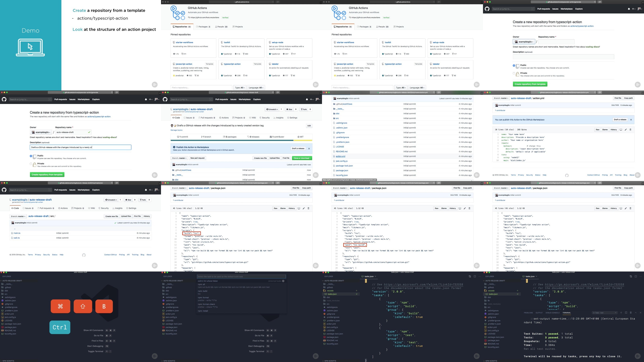Click 'Manage topics' link

(x=176, y=130)
